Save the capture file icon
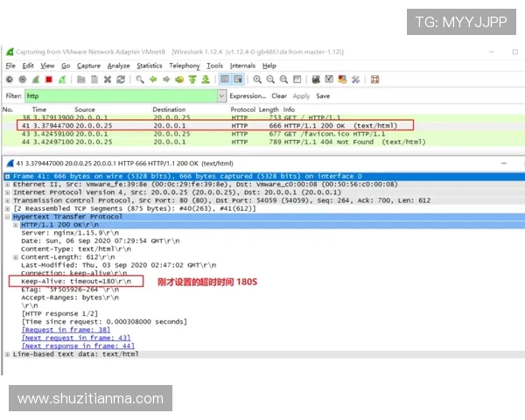Viewport: 525px width, 420px height. [x=94, y=80]
